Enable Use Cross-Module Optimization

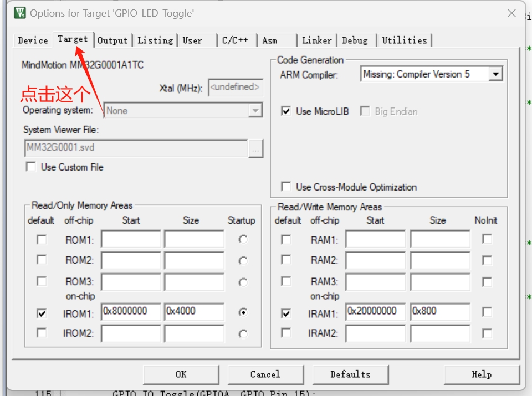click(x=286, y=187)
